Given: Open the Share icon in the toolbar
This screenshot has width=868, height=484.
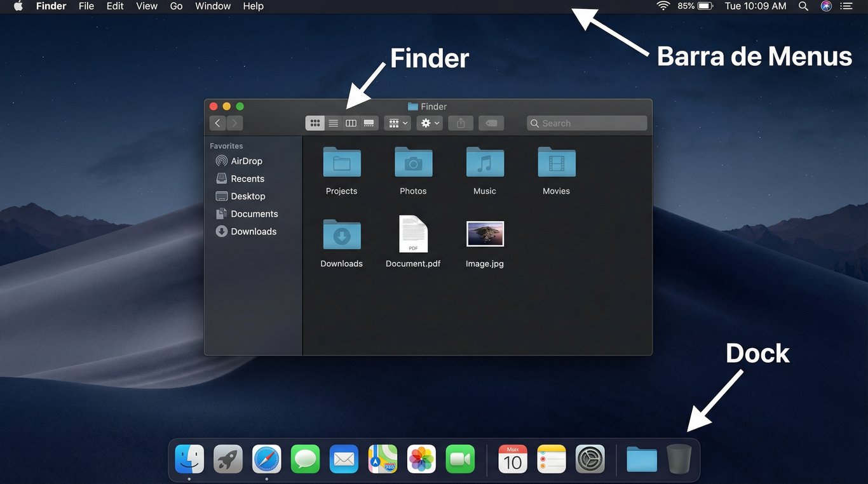Looking at the screenshot, I should click(460, 123).
